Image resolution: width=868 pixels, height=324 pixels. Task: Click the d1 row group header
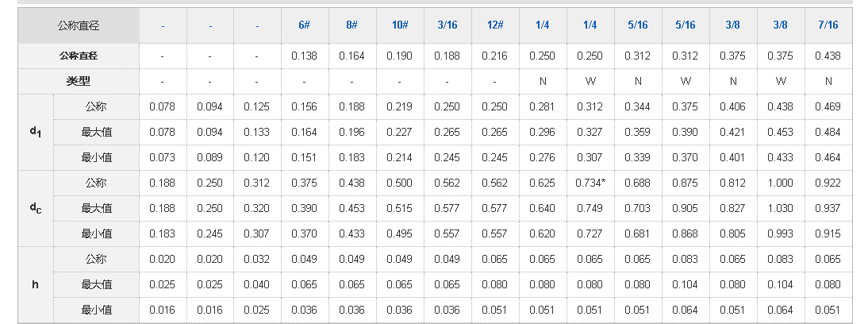coord(35,132)
